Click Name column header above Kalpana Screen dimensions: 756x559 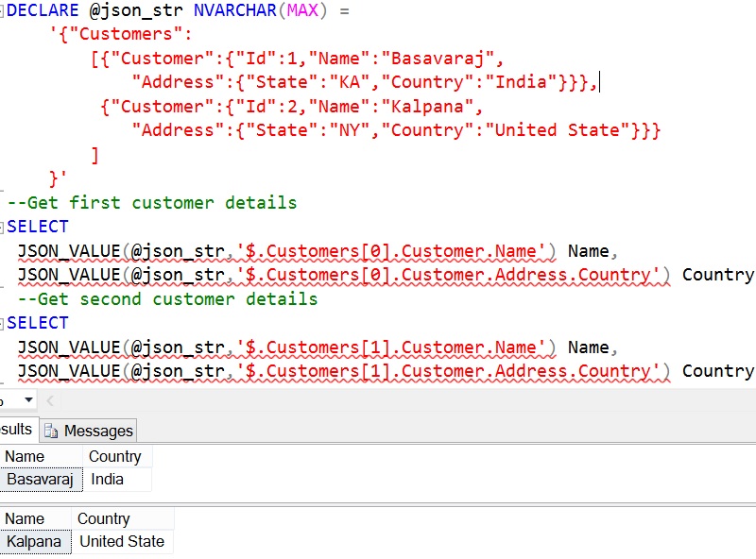point(35,518)
